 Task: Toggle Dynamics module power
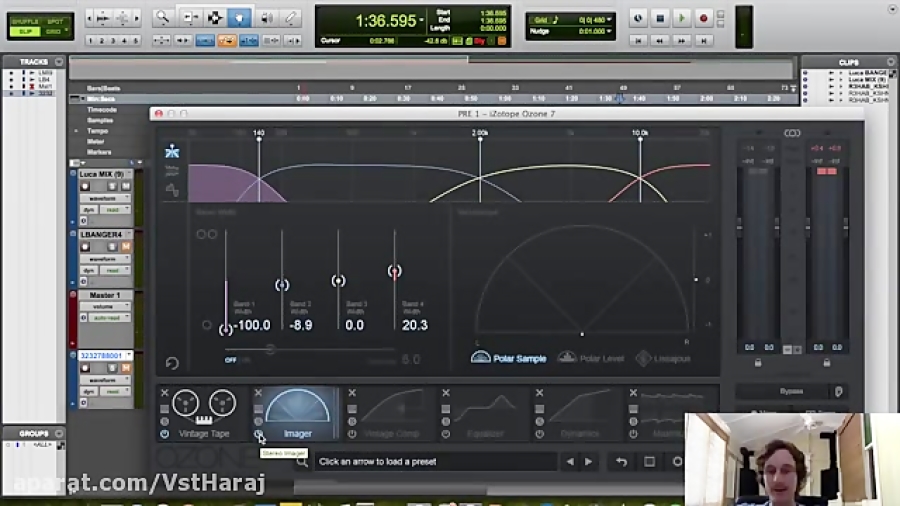coord(540,434)
